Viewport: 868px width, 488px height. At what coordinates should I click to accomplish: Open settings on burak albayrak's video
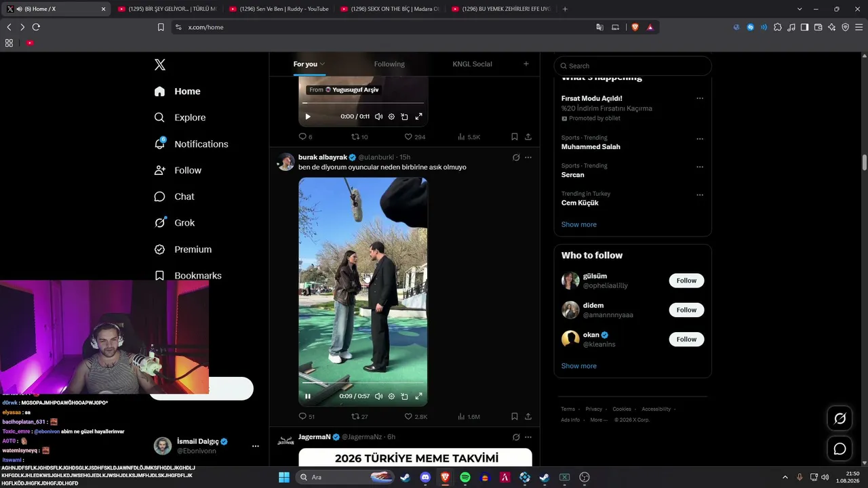coord(391,396)
